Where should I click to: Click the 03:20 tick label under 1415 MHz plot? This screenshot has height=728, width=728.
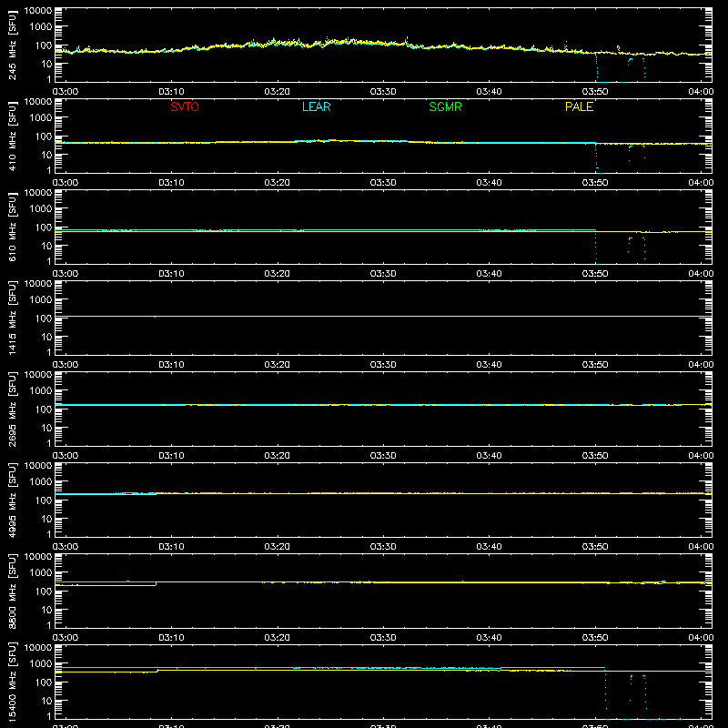click(278, 365)
